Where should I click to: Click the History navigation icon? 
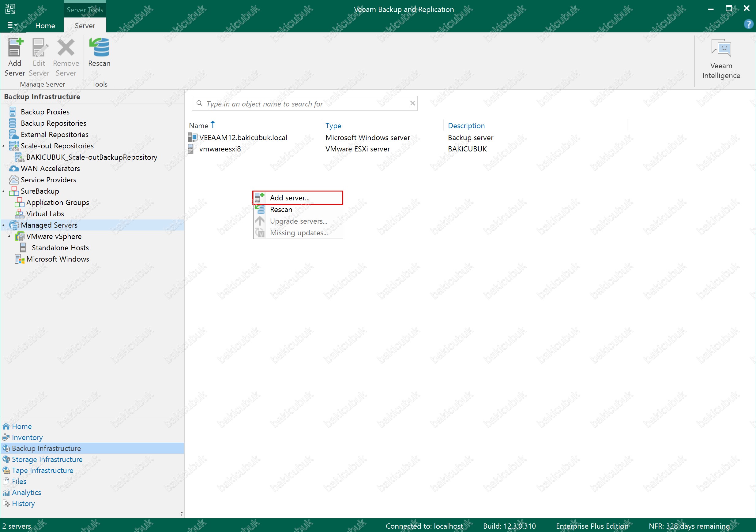click(6, 503)
